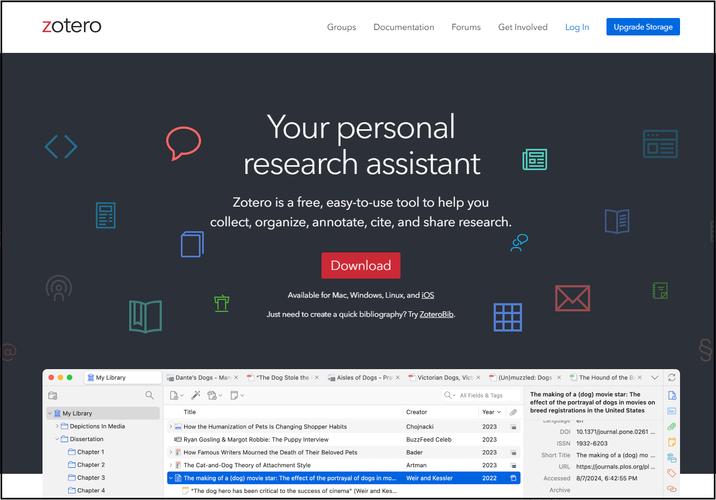716x500 pixels.
Task: Collapse the Dissertation collection
Action: point(57,439)
